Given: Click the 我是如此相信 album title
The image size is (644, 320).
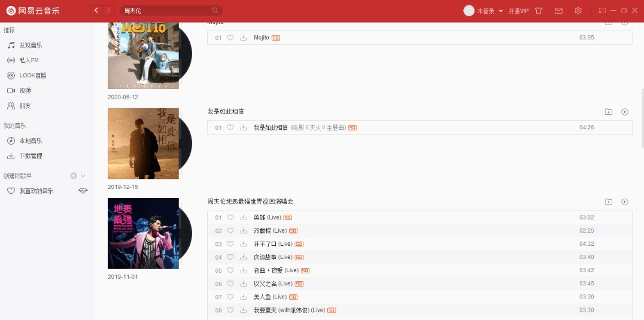Looking at the screenshot, I should pyautogui.click(x=226, y=112).
